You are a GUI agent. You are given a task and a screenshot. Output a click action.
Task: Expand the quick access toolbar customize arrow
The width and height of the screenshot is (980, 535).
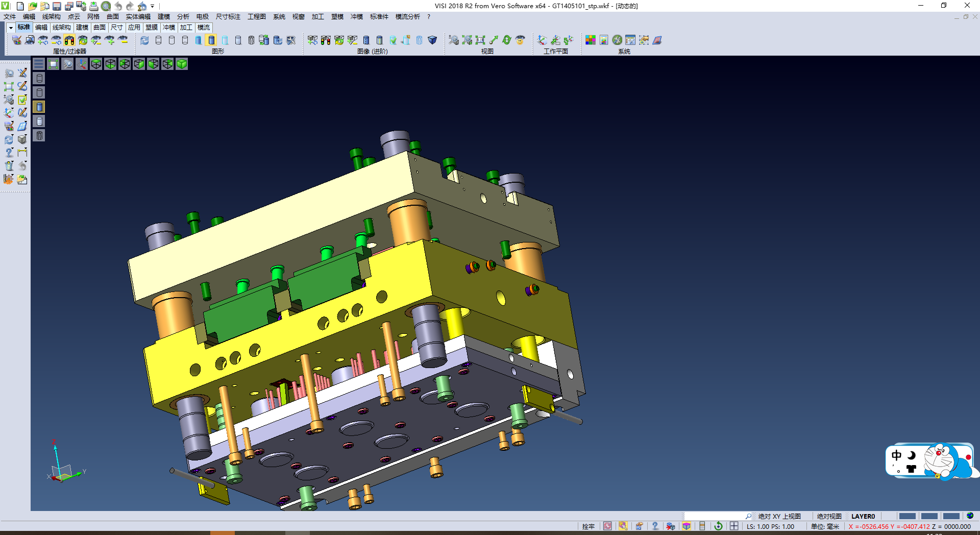[153, 6]
